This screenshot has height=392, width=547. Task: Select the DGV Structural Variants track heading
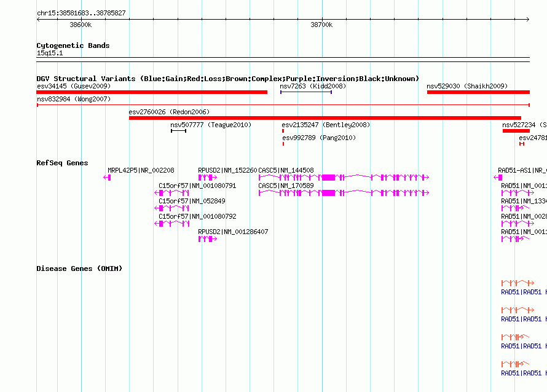(x=227, y=79)
